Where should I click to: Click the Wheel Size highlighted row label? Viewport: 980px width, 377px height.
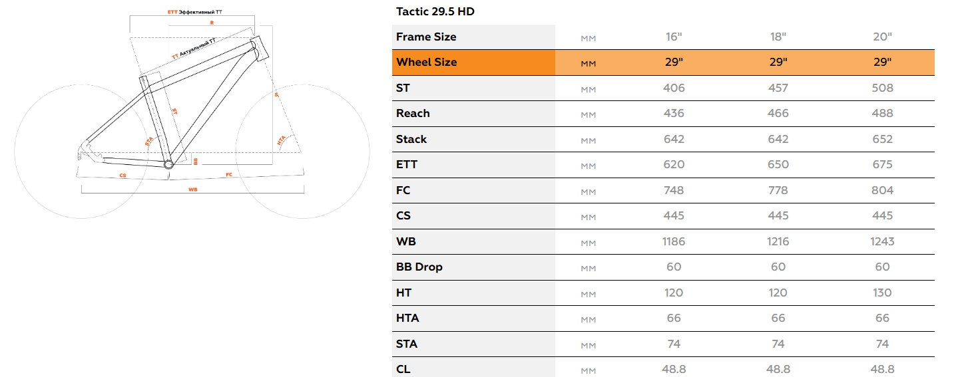(x=427, y=63)
